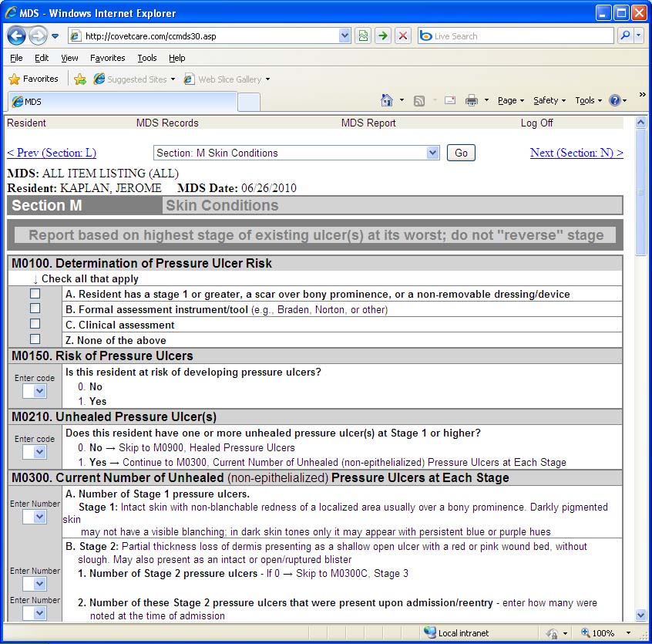Open the Section: M Skin Conditions dropdown

(x=297, y=153)
